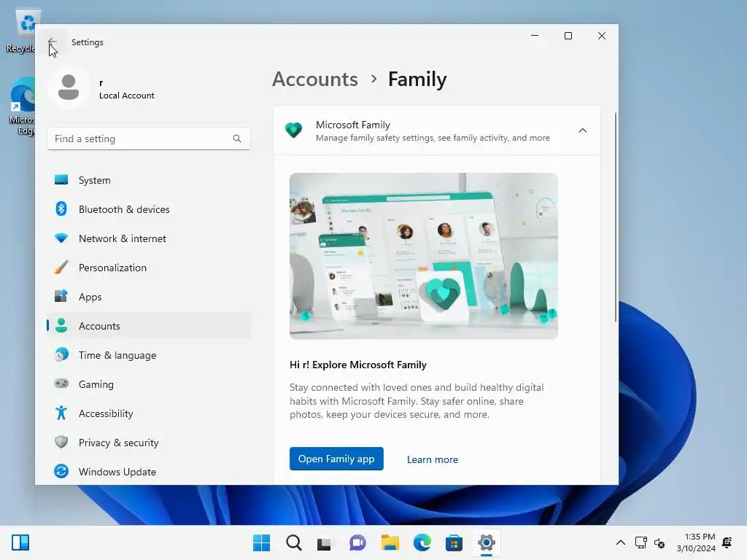This screenshot has width=747, height=560.
Task: Focus the Find a setting search box
Action: [x=149, y=139]
